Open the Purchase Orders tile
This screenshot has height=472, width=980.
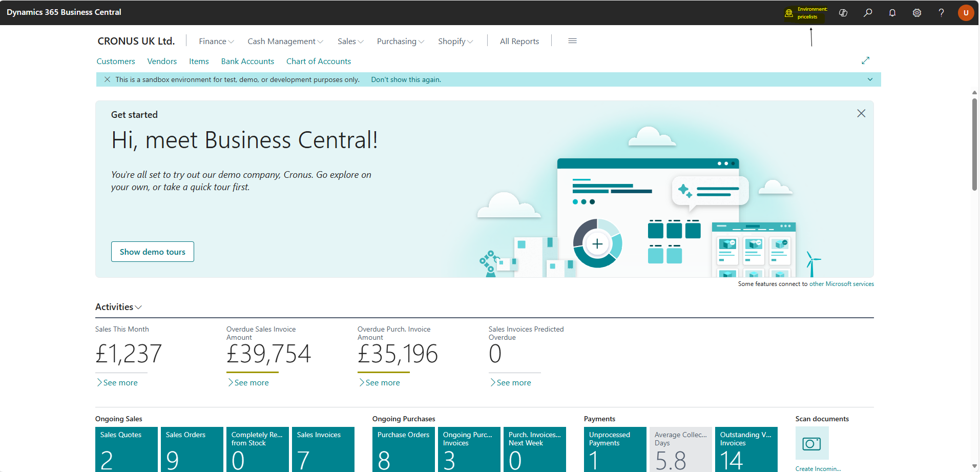(x=404, y=449)
